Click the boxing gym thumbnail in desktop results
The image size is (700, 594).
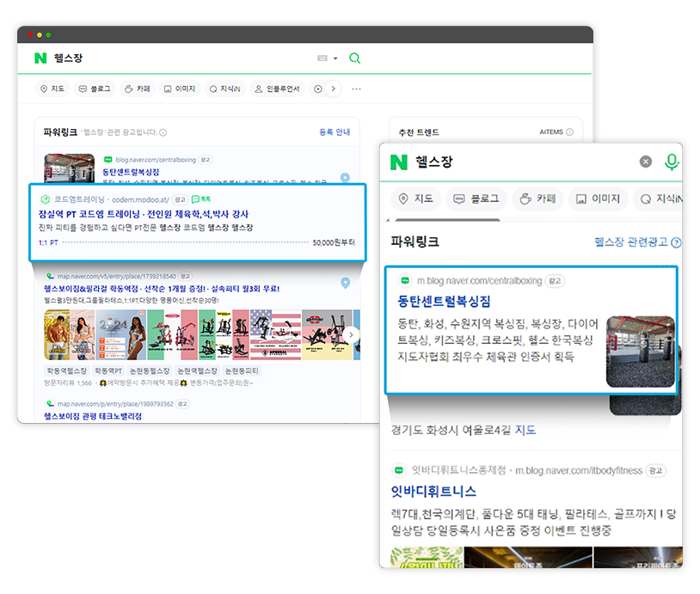(x=69, y=168)
